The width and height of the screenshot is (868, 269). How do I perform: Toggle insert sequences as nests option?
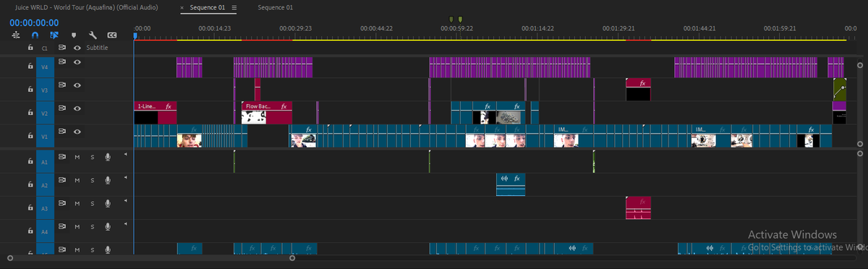(x=16, y=35)
